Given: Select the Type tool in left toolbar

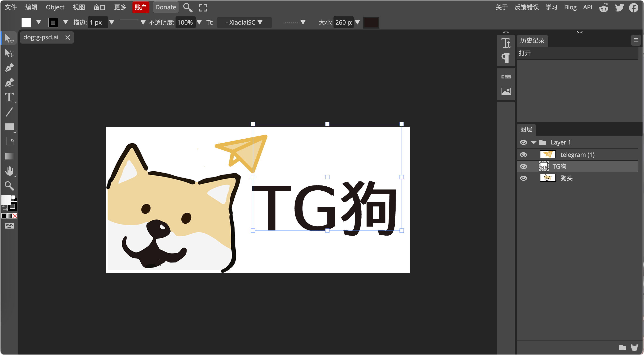Looking at the screenshot, I should [x=9, y=97].
